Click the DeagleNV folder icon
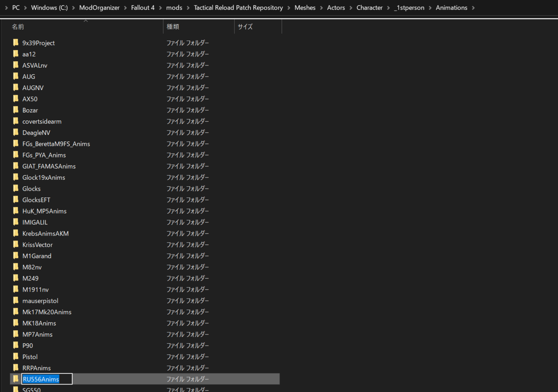The image size is (558, 392). tap(16, 132)
